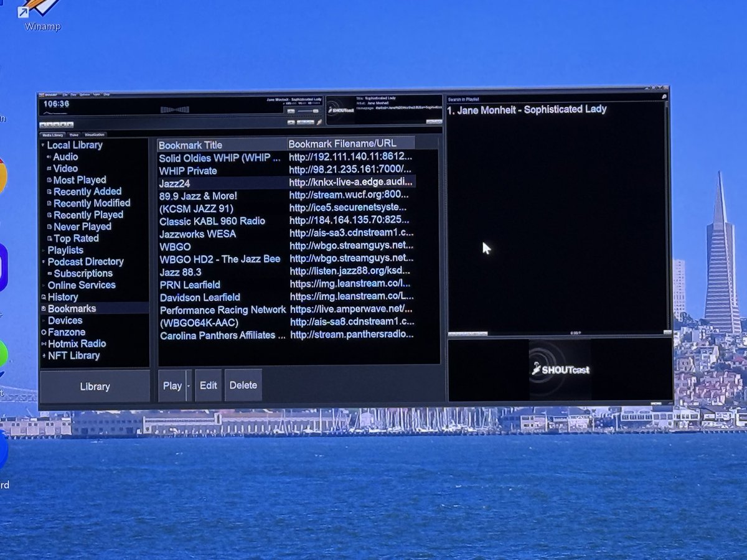Click the Delete bookmark button
Viewport: 747px width, 560px height.
click(x=243, y=386)
